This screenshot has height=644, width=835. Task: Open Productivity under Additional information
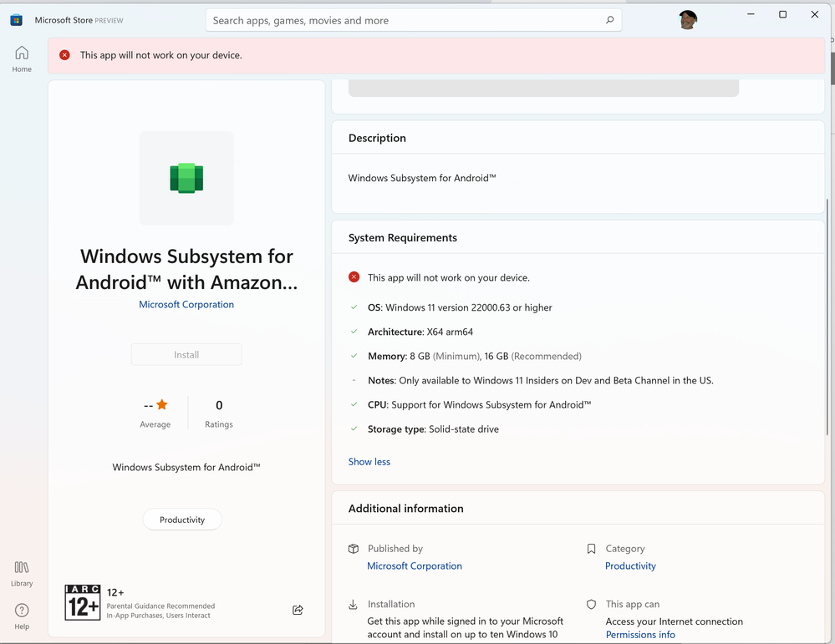pyautogui.click(x=629, y=565)
